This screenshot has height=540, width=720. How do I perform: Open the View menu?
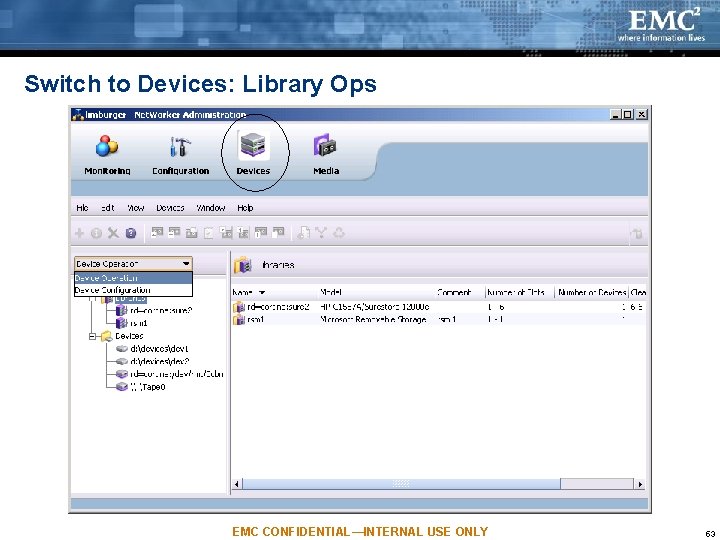click(135, 208)
